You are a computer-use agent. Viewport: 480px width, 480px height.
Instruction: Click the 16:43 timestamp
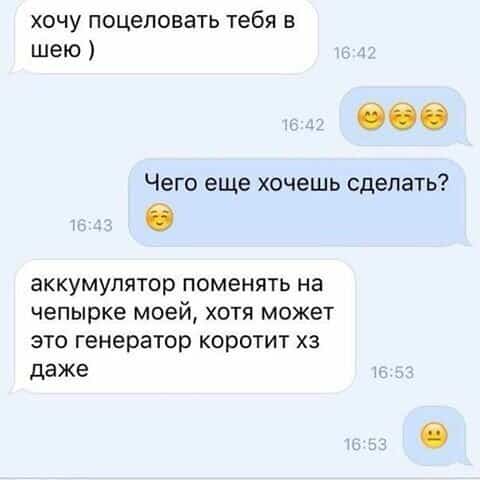(91, 225)
